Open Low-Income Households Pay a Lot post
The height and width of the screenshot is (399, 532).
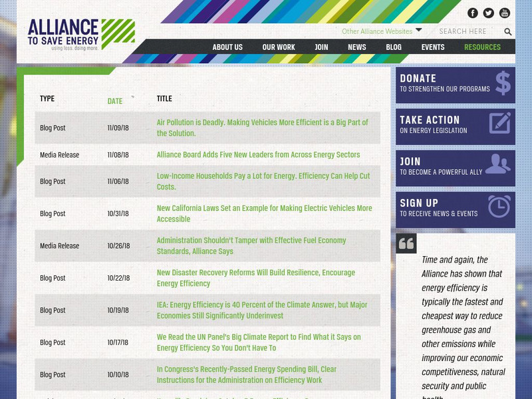(x=263, y=181)
